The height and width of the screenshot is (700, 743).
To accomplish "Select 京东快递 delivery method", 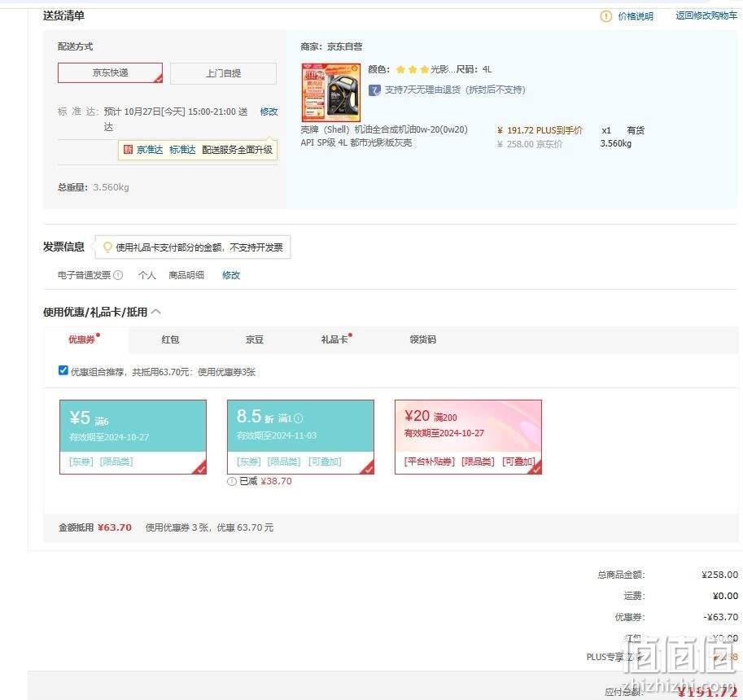I will tap(110, 72).
